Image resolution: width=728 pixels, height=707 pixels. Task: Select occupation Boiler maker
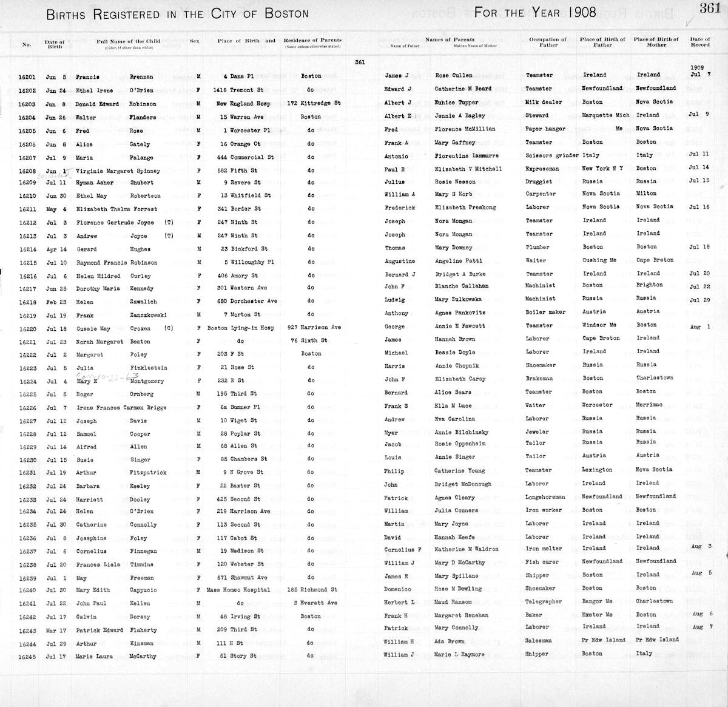(545, 313)
